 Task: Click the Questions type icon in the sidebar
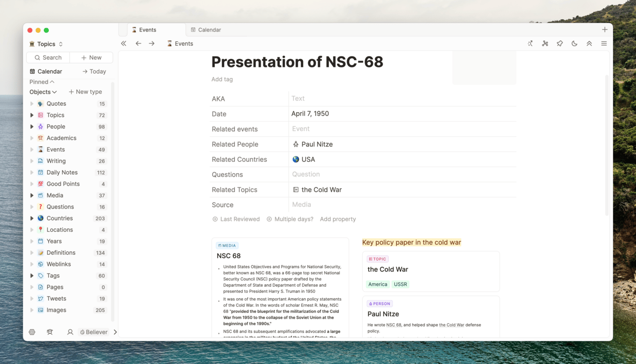click(x=40, y=207)
